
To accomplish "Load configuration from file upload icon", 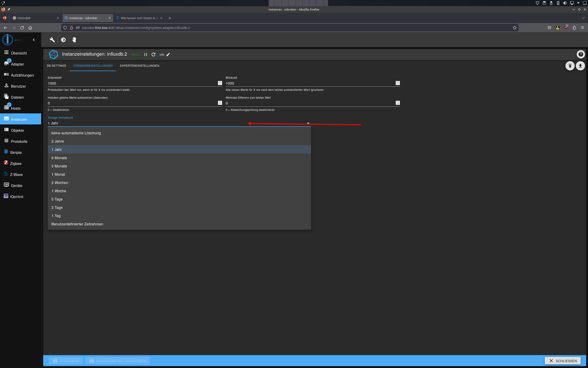I will pyautogui.click(x=570, y=65).
